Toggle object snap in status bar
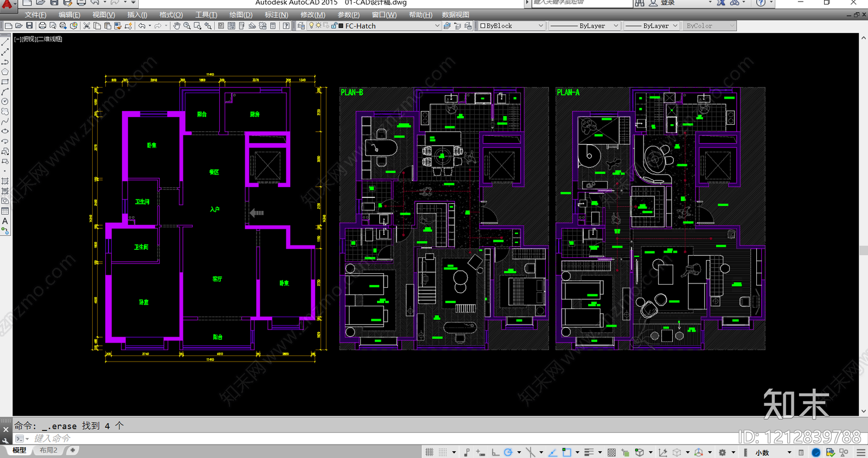Image resolution: width=868 pixels, height=458 pixels. (x=567, y=452)
